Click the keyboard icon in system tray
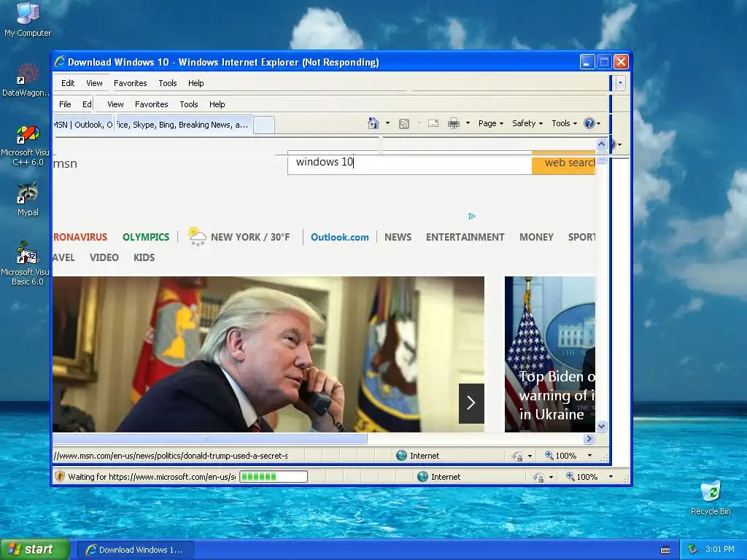The width and height of the screenshot is (747, 560). 665,550
